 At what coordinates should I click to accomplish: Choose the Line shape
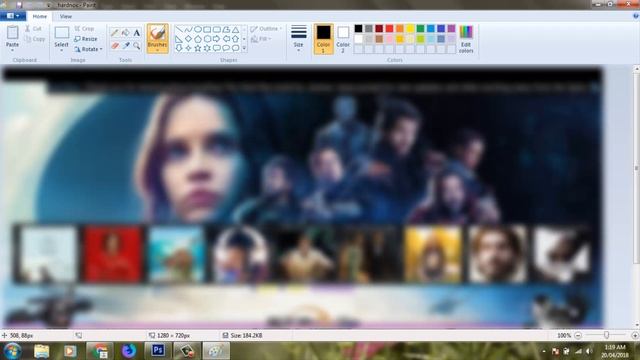click(179, 29)
